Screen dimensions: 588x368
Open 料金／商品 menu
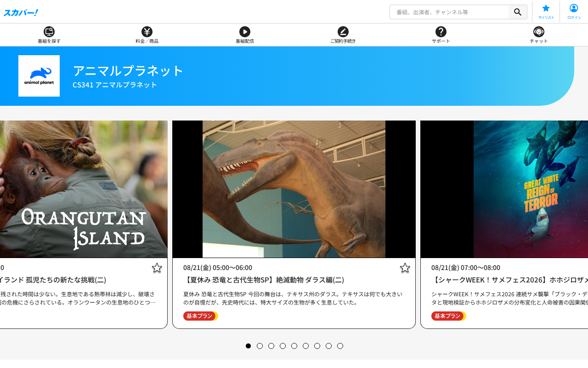tap(147, 35)
